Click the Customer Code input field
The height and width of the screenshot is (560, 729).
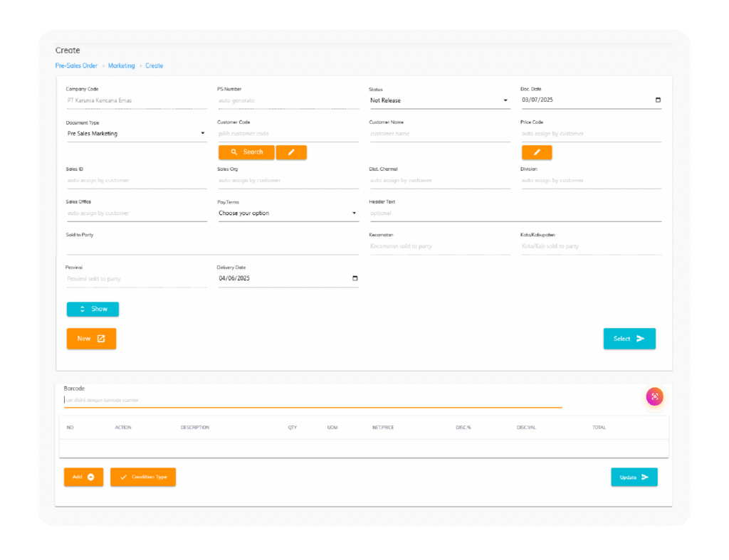coord(288,133)
